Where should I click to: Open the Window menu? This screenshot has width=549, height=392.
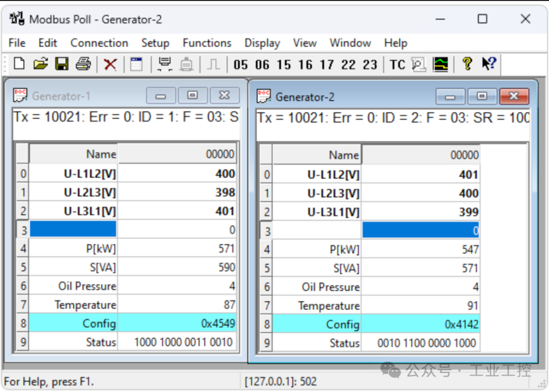click(x=350, y=43)
